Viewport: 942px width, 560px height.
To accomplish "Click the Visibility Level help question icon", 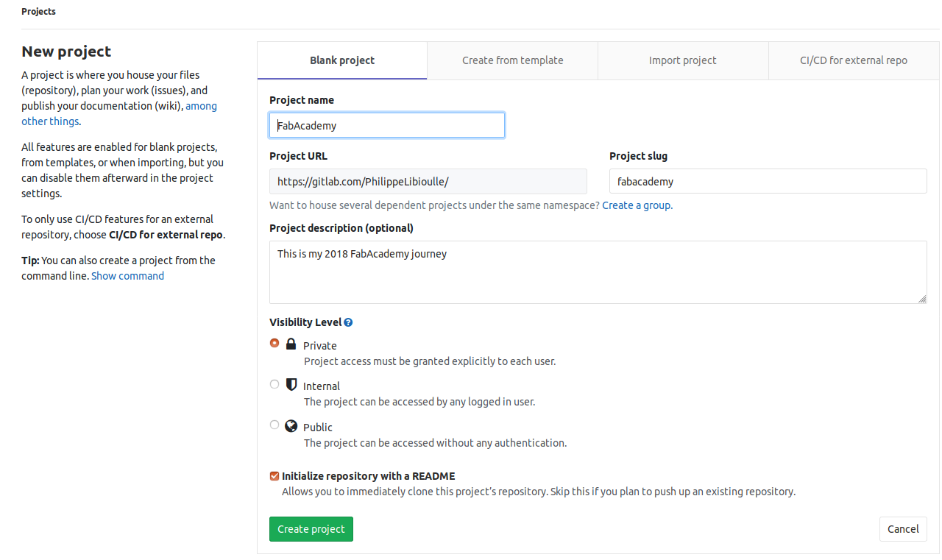I will click(348, 322).
